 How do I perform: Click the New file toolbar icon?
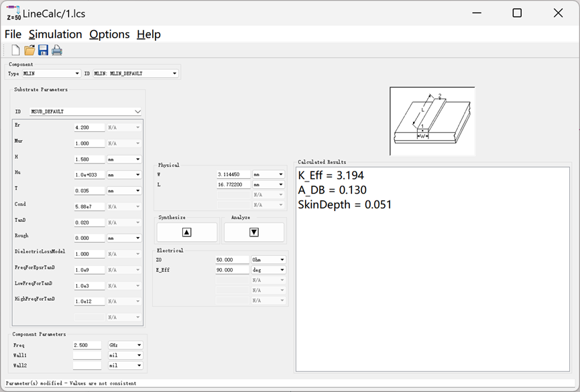point(15,50)
